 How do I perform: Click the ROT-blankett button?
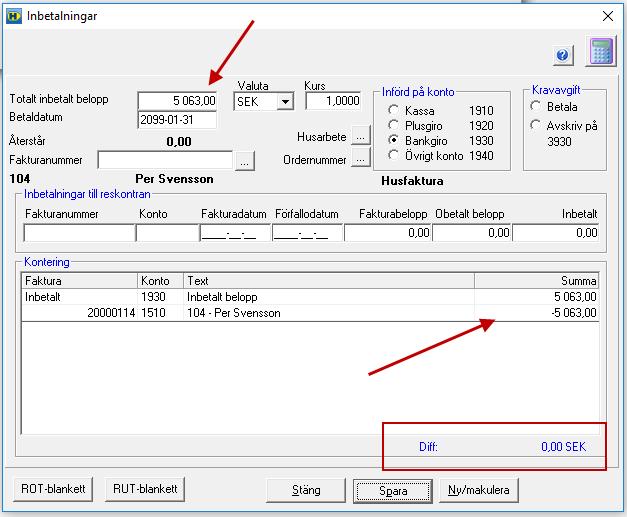point(53,489)
